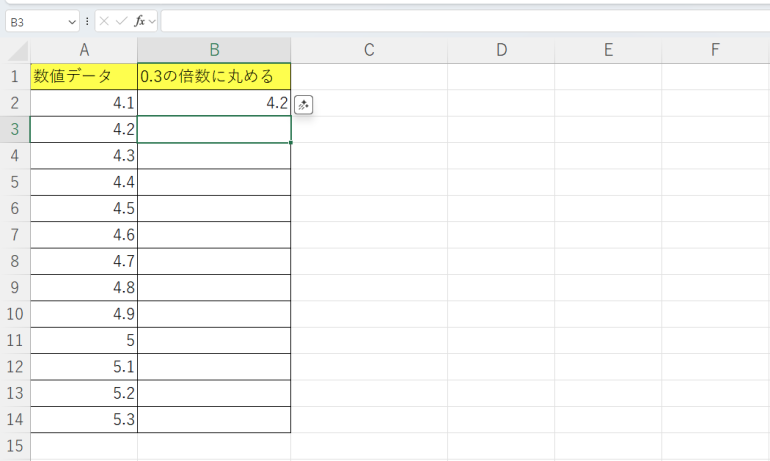Click cell A3 containing 4.2

click(84, 130)
